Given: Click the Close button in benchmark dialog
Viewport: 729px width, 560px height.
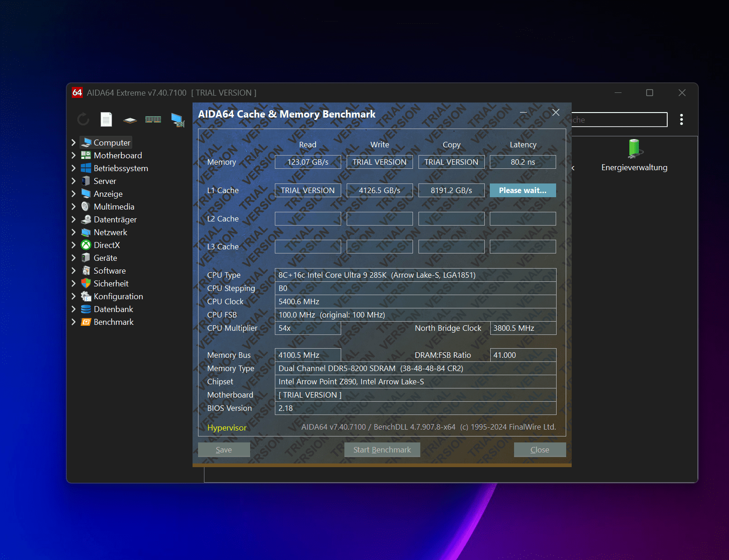Looking at the screenshot, I should click(540, 450).
